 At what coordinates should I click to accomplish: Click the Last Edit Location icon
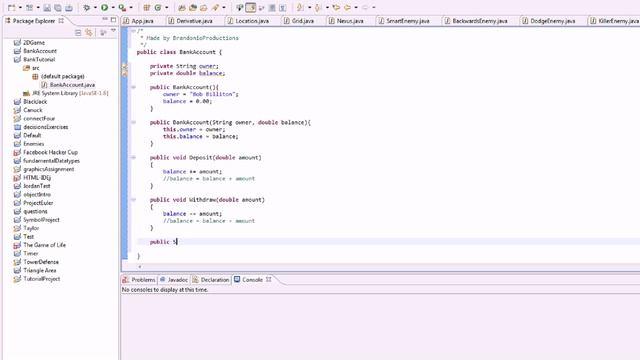click(336, 7)
